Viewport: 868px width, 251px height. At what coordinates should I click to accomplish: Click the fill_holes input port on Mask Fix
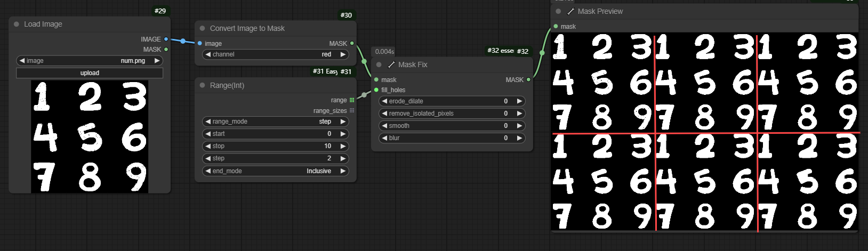(376, 90)
